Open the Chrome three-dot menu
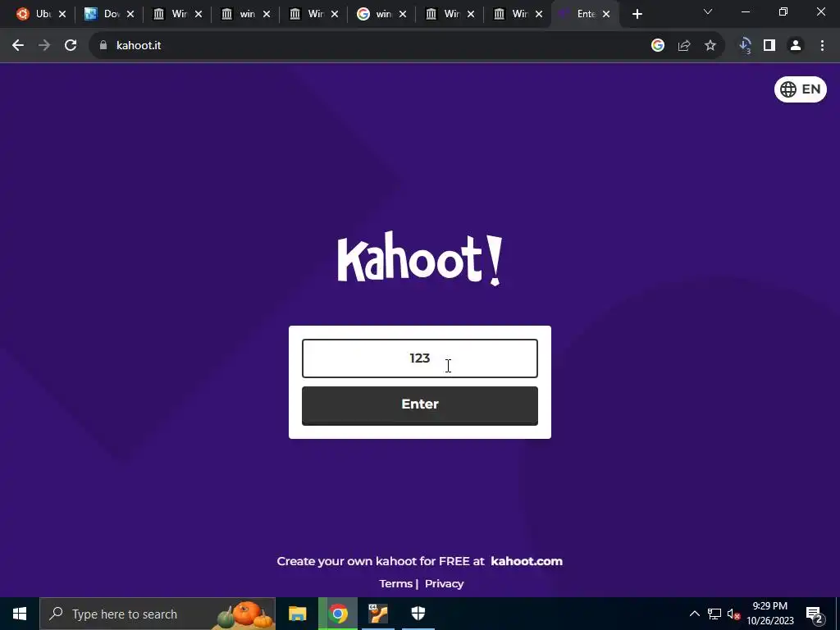Viewport: 840px width, 630px height. [x=822, y=46]
